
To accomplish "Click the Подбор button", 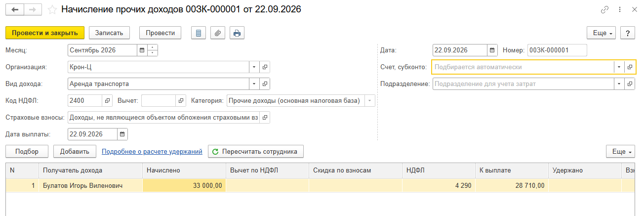I will (x=27, y=152).
